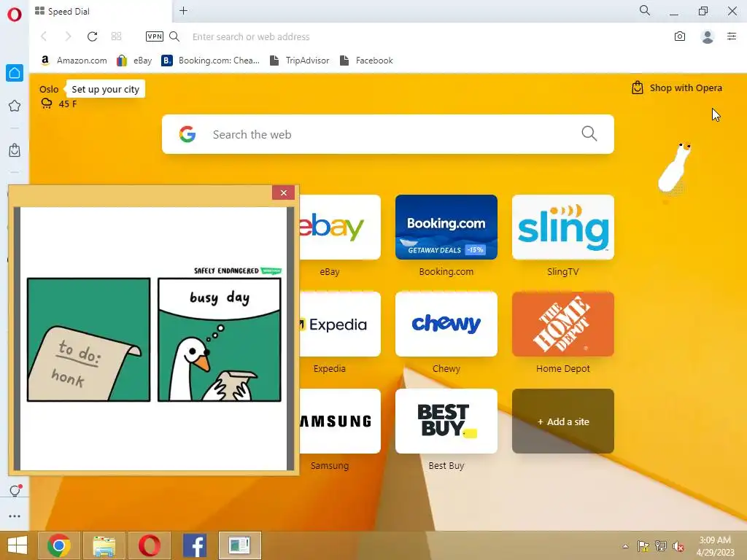The image size is (747, 560).
Task: Open the Opera main menu logo
Action: 15,15
